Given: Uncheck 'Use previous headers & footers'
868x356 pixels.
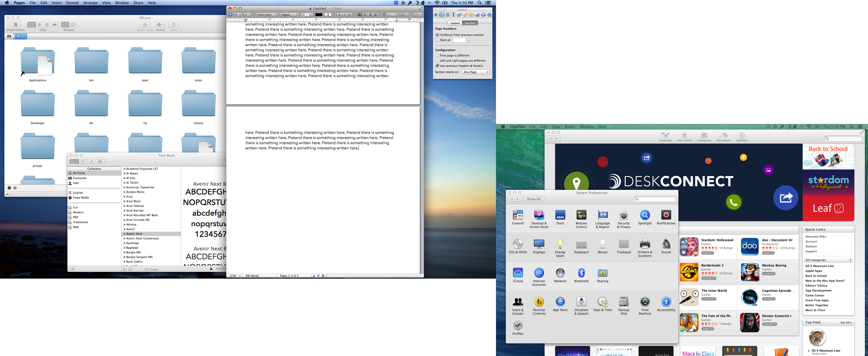Looking at the screenshot, I should tap(437, 66).
